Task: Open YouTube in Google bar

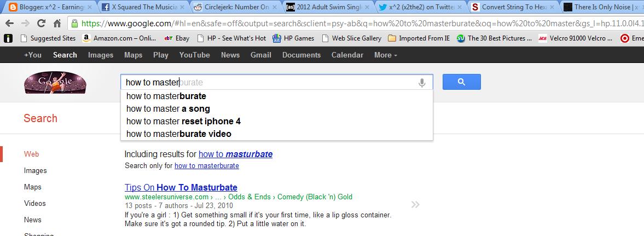Action: (194, 55)
